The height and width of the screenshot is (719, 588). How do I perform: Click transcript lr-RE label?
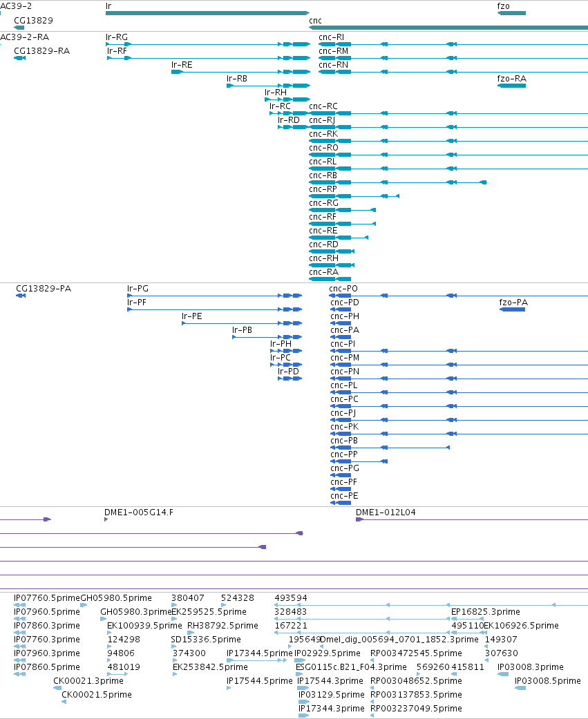point(182,65)
